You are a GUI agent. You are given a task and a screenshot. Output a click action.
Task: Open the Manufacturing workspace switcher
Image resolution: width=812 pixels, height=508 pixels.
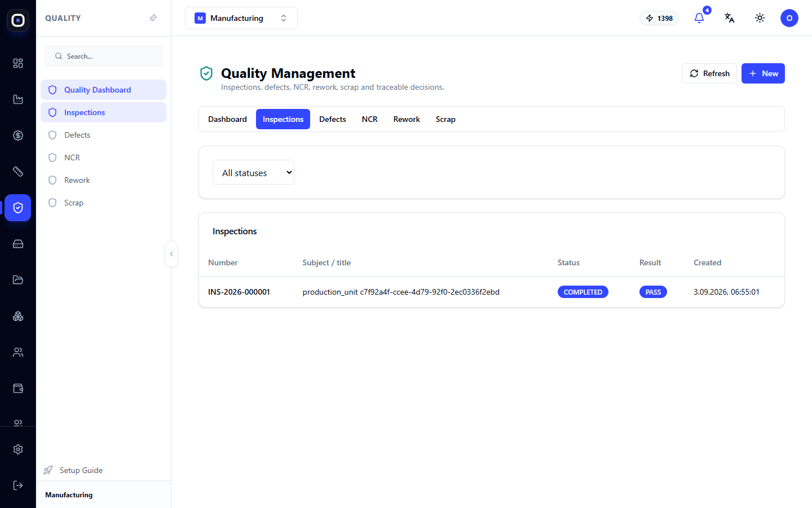click(x=241, y=18)
